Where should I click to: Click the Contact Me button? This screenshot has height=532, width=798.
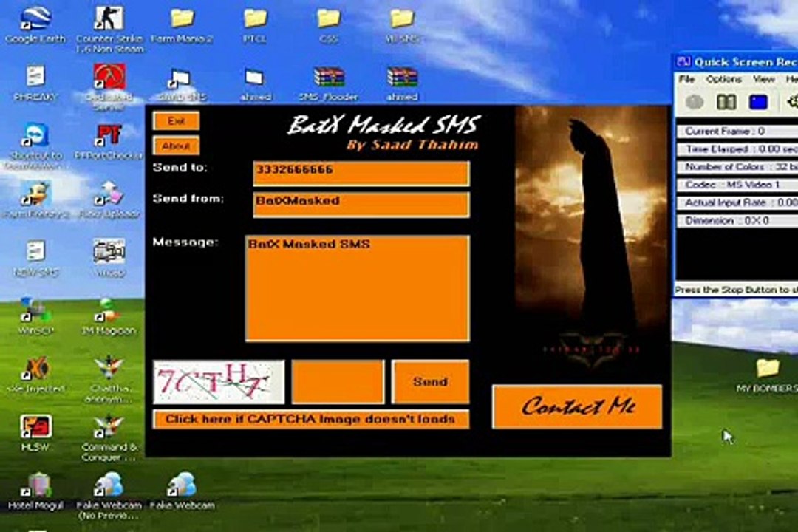pos(577,406)
